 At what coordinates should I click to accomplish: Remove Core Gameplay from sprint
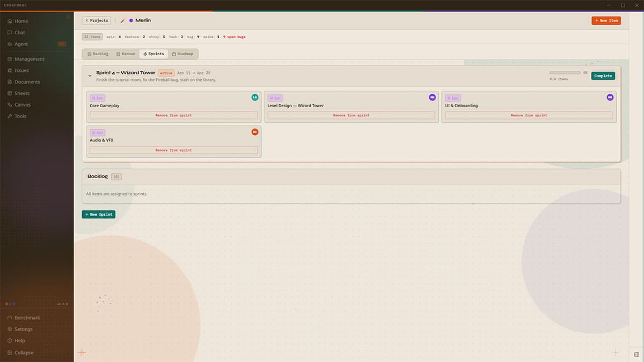click(174, 115)
